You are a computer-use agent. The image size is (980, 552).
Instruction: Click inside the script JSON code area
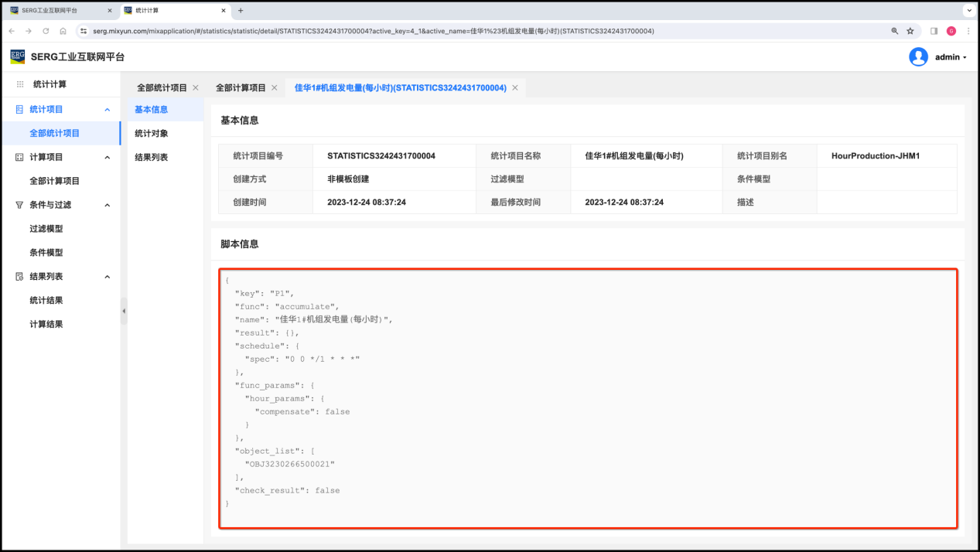coord(588,398)
